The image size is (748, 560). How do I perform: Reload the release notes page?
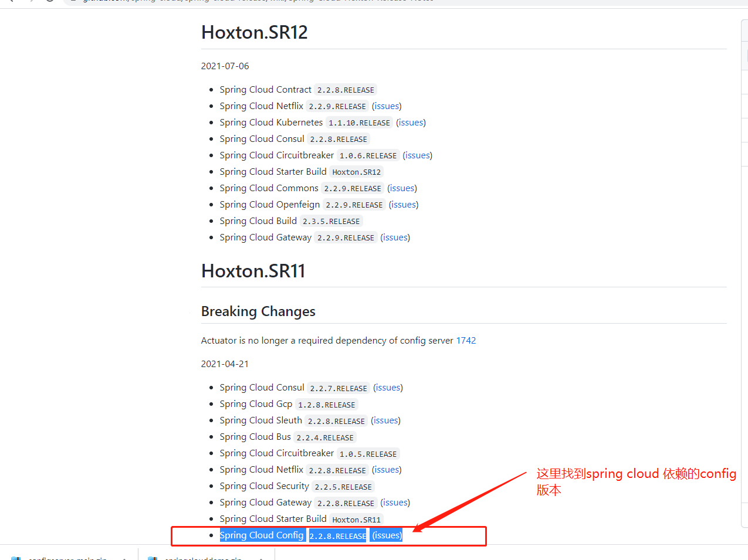click(x=49, y=2)
